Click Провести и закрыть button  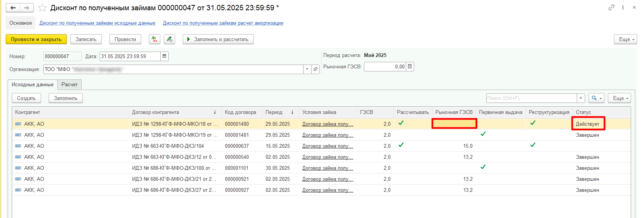coord(36,39)
